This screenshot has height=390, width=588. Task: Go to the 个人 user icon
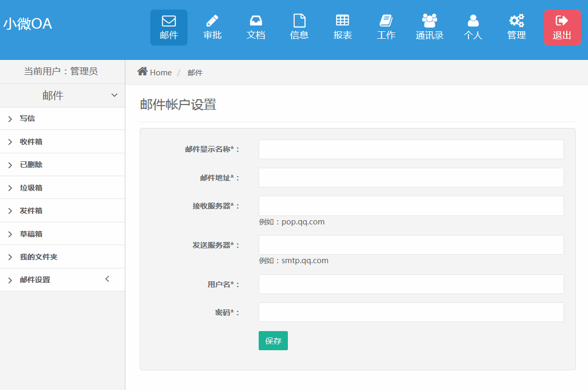473,21
